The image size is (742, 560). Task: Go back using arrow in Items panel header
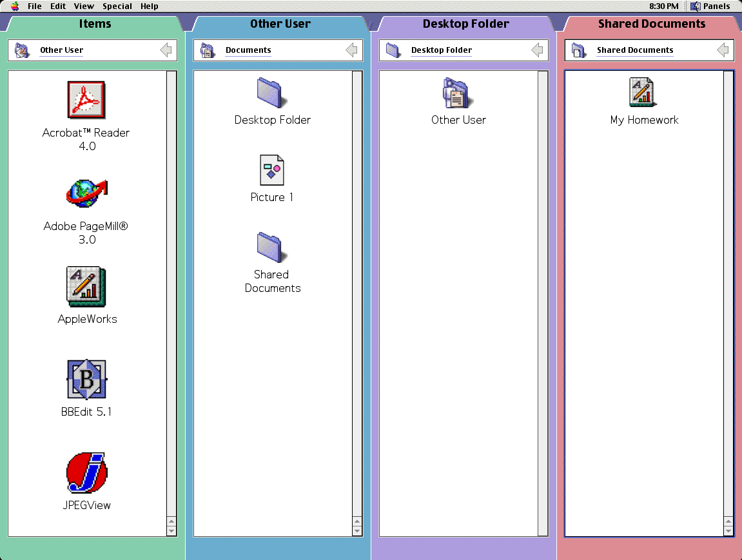[166, 50]
